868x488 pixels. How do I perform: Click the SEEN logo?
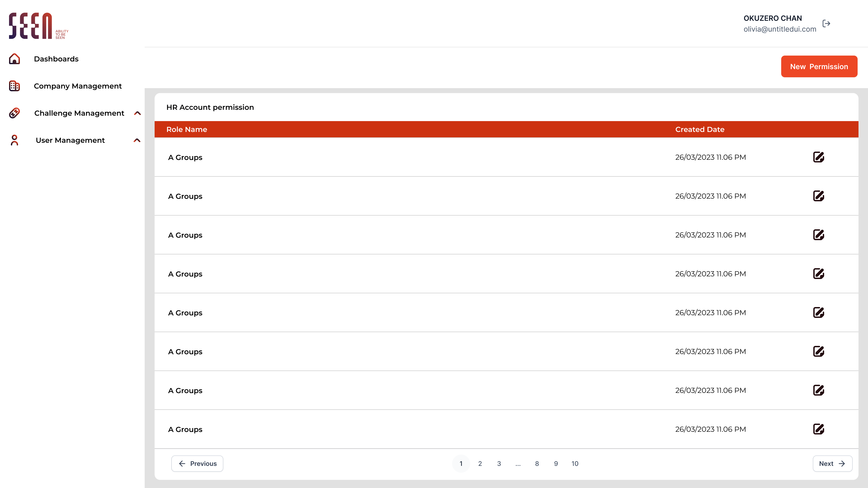38,26
